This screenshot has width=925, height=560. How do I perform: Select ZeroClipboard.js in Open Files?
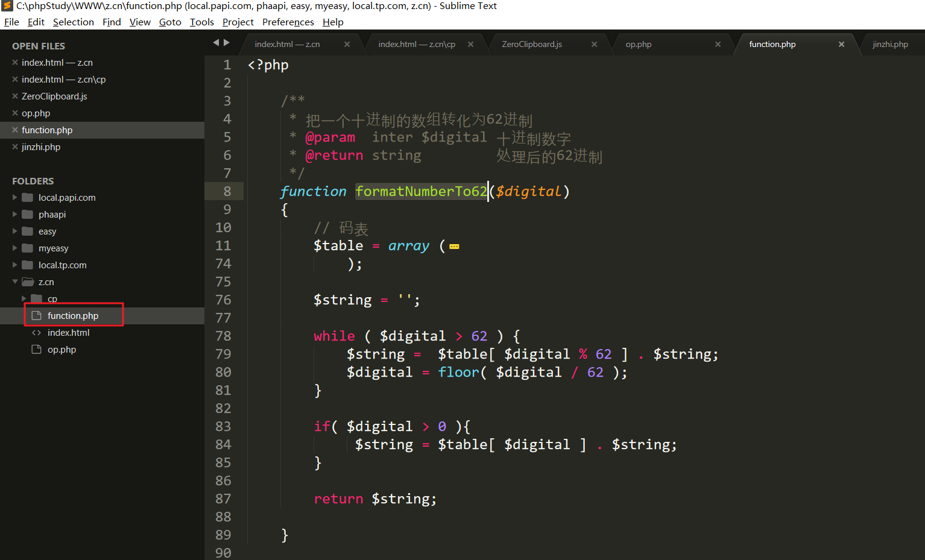(x=54, y=96)
